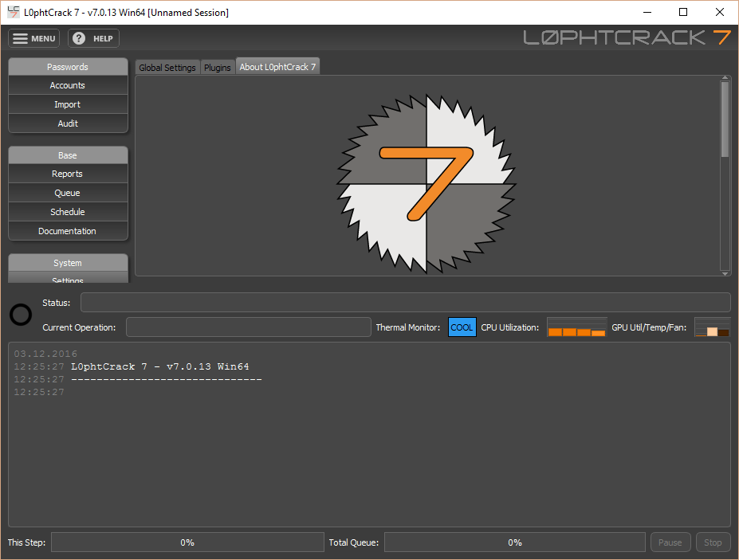Image resolution: width=739 pixels, height=560 pixels.
Task: Switch to the Global Settings tab
Action: pos(167,68)
